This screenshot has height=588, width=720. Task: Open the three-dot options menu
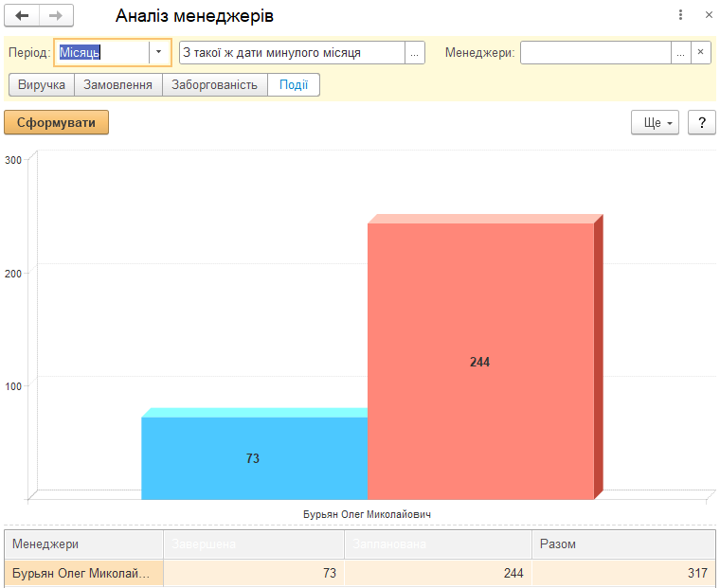coord(680,15)
